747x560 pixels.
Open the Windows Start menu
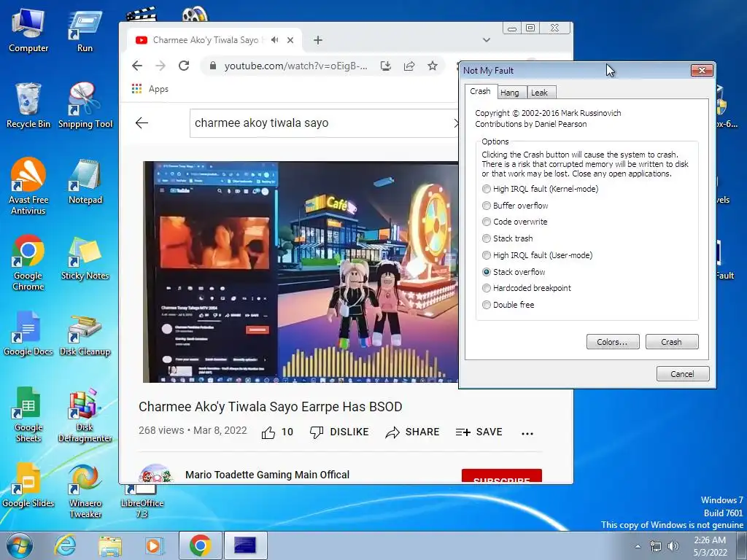pos(20,545)
